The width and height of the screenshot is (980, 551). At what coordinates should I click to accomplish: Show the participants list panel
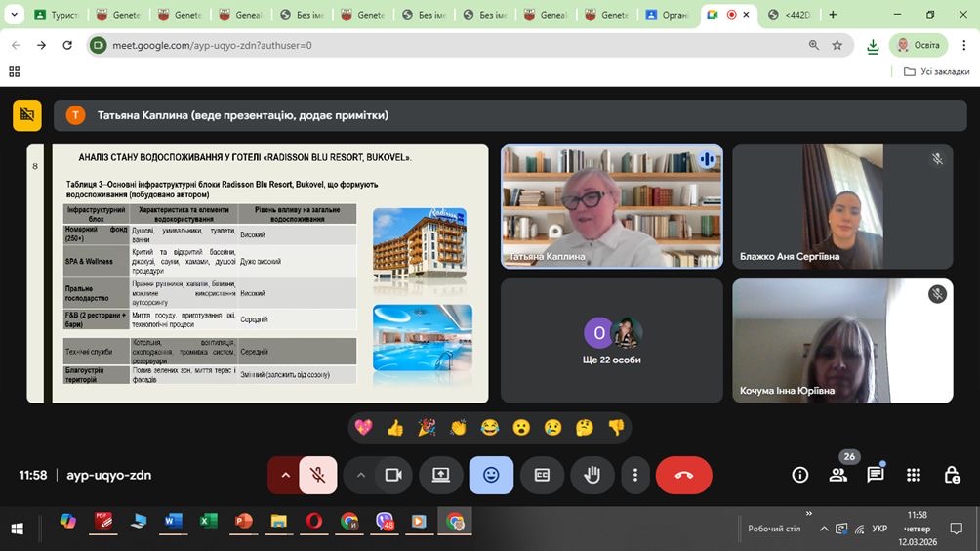click(837, 475)
